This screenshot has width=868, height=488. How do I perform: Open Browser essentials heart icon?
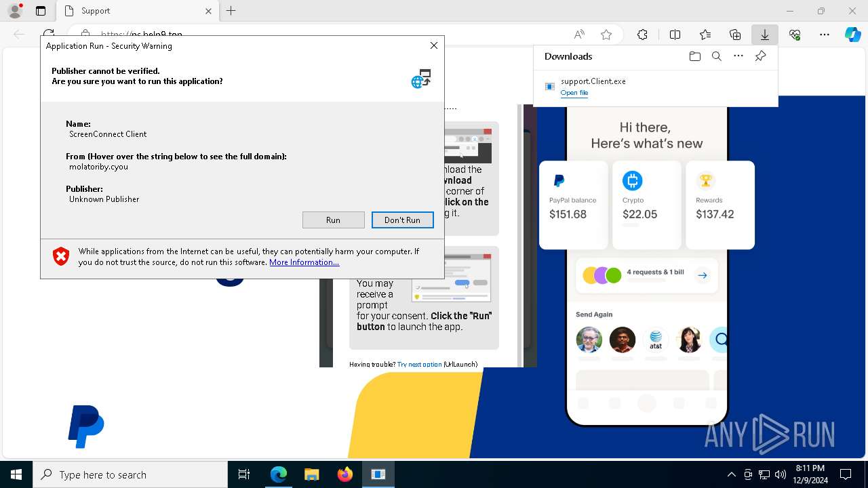(x=795, y=35)
